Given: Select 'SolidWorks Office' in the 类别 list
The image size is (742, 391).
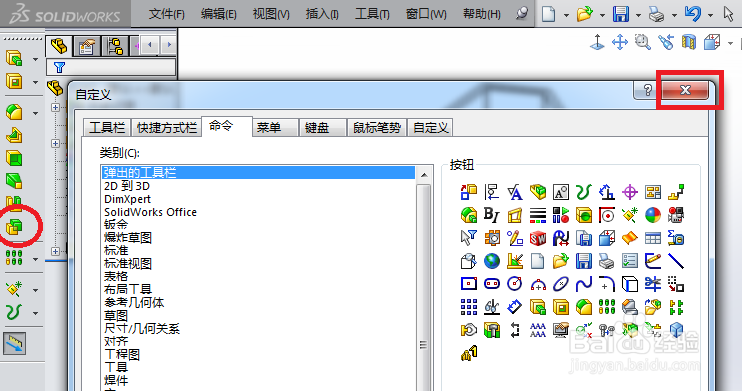Looking at the screenshot, I should click(150, 212).
